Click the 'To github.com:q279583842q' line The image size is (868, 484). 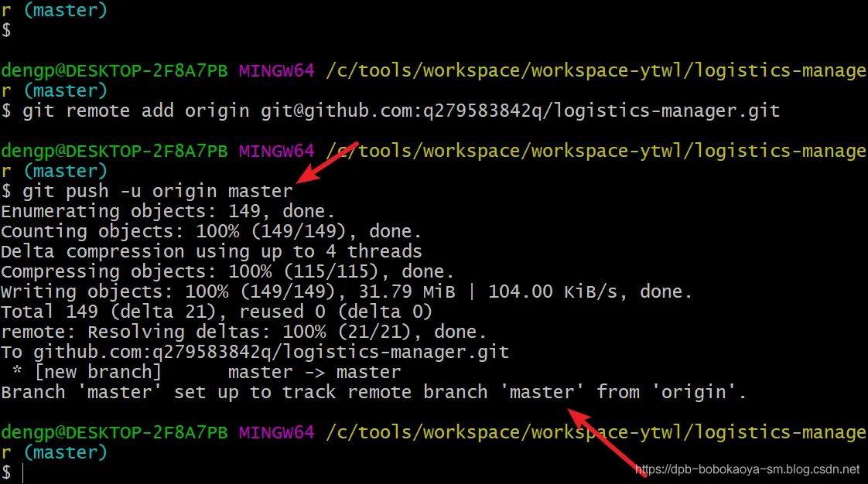(x=255, y=353)
